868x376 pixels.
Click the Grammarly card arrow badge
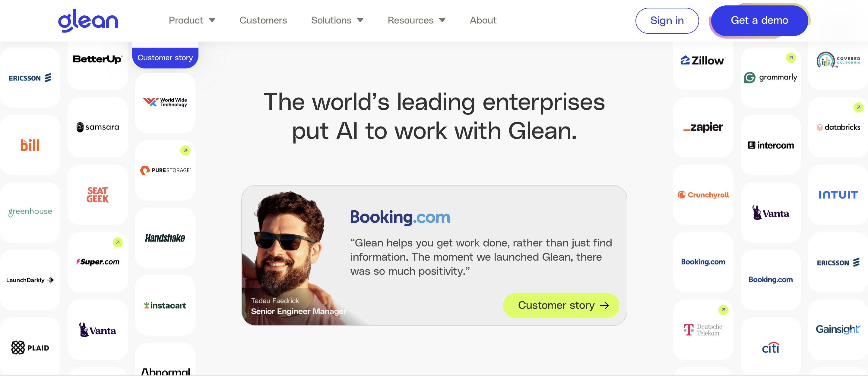click(790, 58)
